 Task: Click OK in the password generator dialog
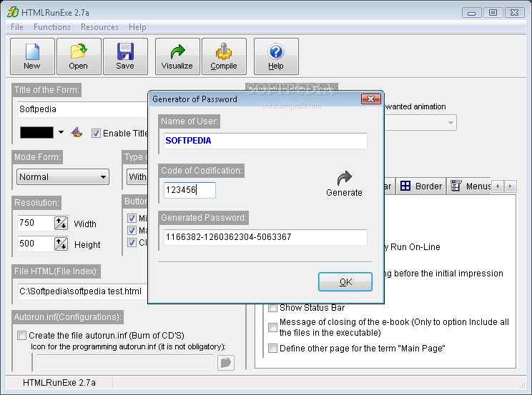[x=345, y=281]
